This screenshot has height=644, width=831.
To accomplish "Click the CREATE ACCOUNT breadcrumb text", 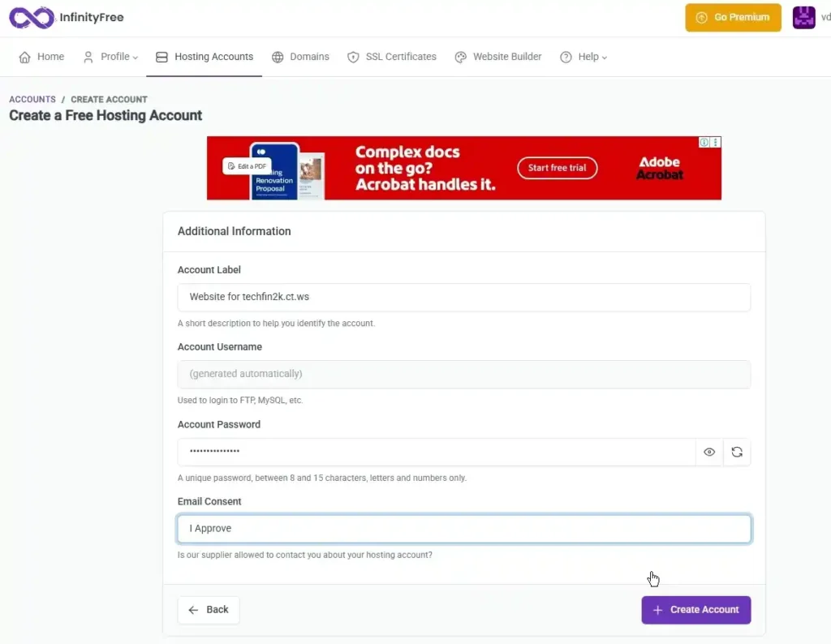I will tap(110, 100).
